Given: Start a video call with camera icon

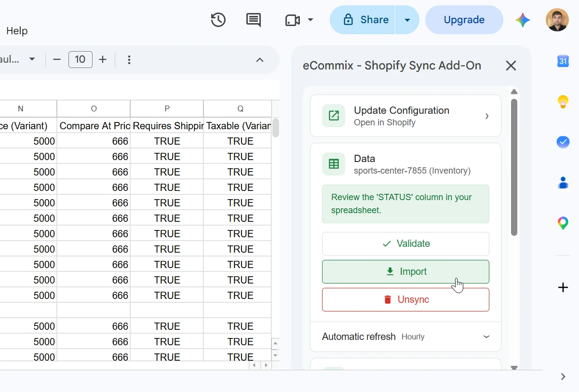Looking at the screenshot, I should (x=293, y=20).
